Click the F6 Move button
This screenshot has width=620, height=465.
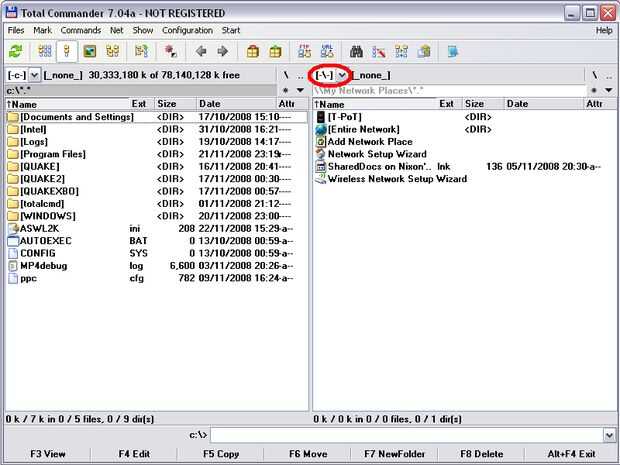pos(308,454)
